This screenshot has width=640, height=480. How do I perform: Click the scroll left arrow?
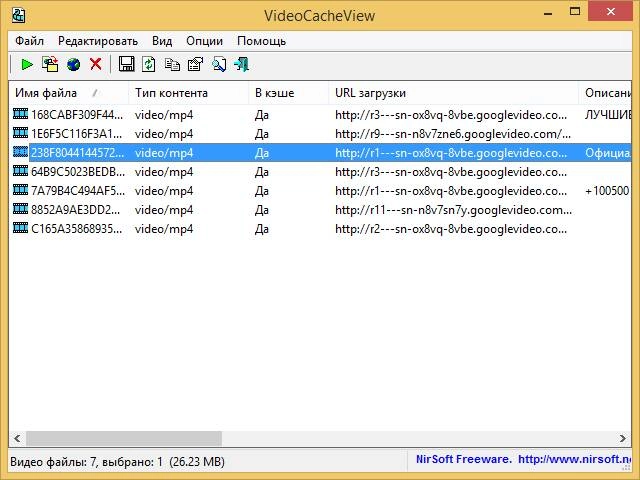pyautogui.click(x=17, y=439)
